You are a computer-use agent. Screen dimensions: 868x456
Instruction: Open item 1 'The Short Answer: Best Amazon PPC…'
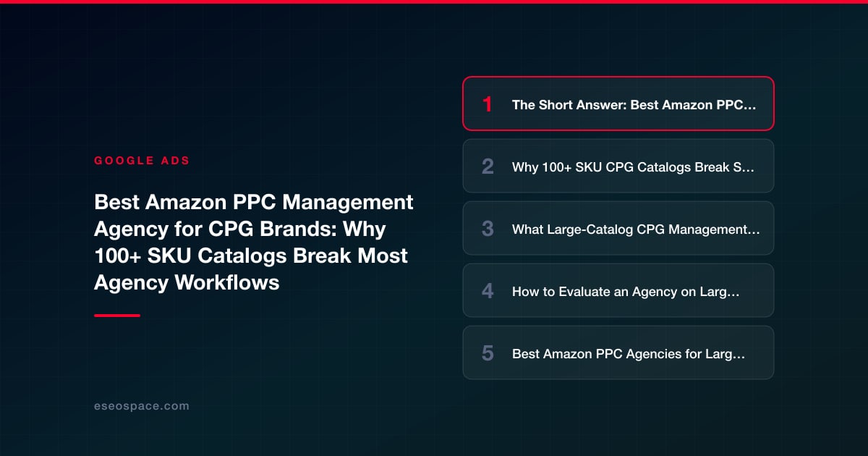(618, 104)
